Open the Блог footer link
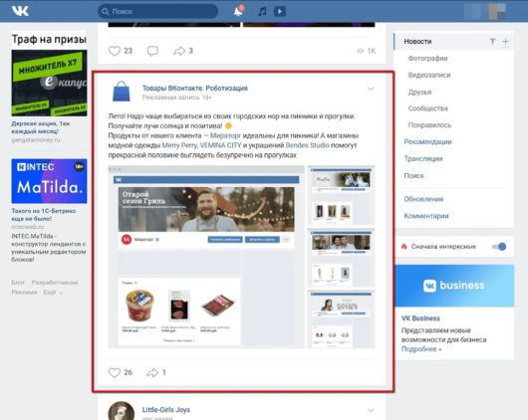 (18, 283)
